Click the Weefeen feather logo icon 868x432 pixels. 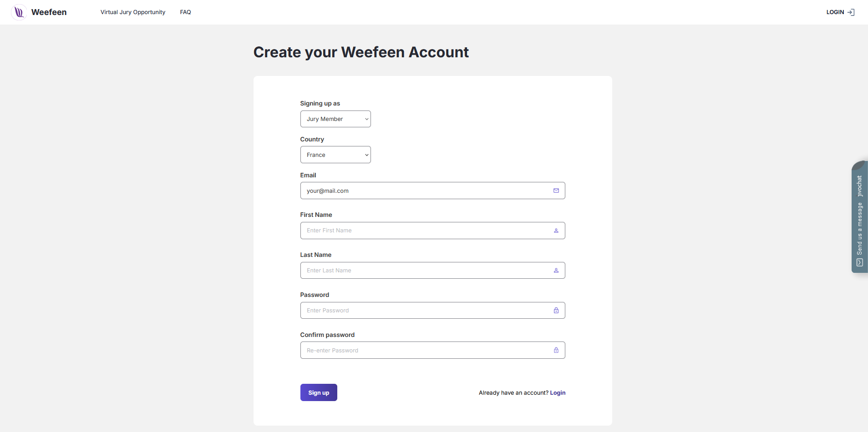pos(19,12)
